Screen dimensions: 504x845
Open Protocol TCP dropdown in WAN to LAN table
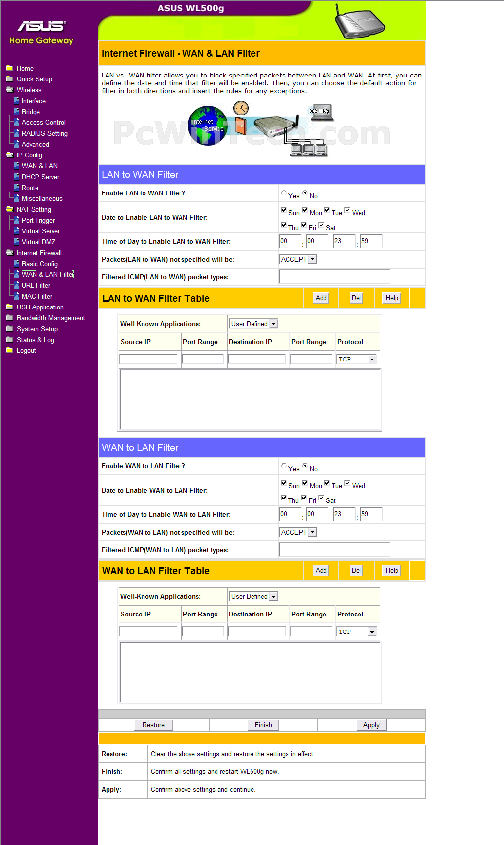coord(357,632)
